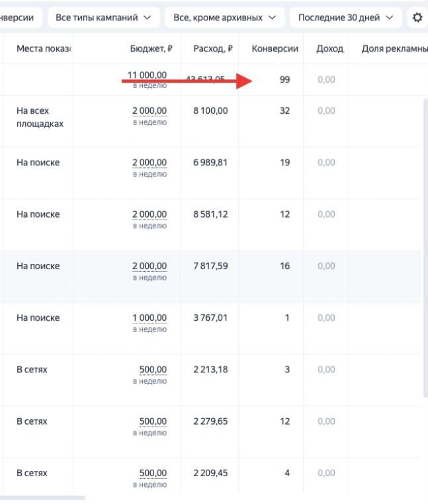Click the cut-off "нверсии" filter button
The width and height of the screenshot is (428, 504).
click(x=20, y=18)
